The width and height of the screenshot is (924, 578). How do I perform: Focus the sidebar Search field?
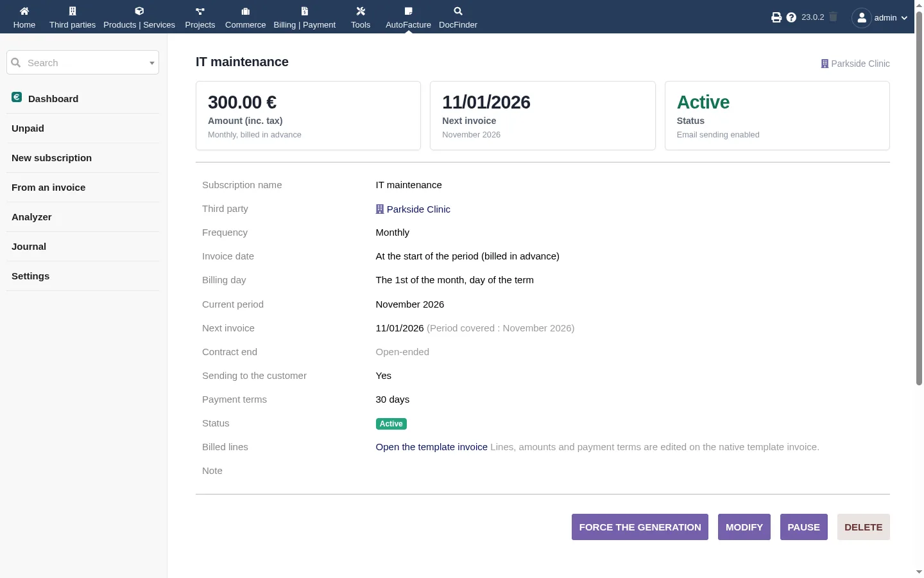tap(83, 62)
